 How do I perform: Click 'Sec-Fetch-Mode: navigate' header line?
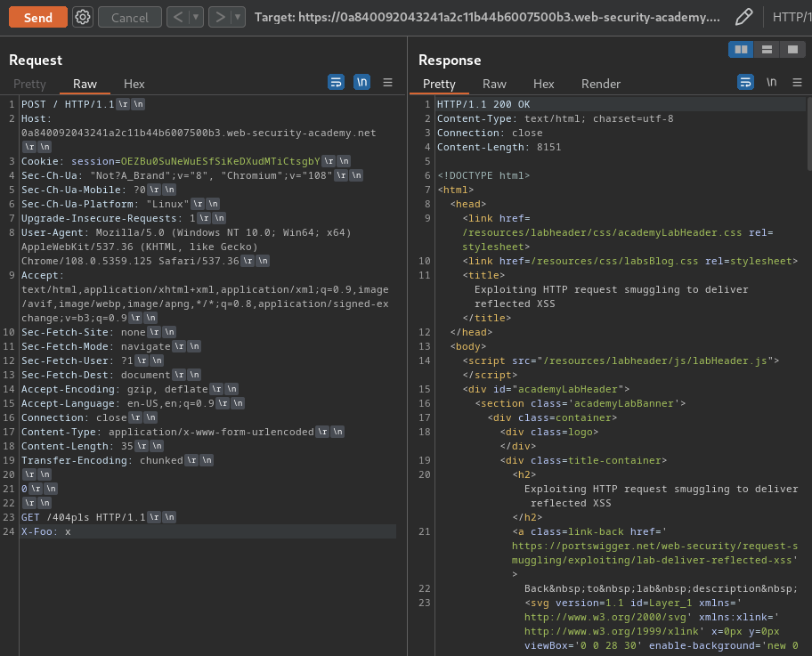[x=96, y=346]
